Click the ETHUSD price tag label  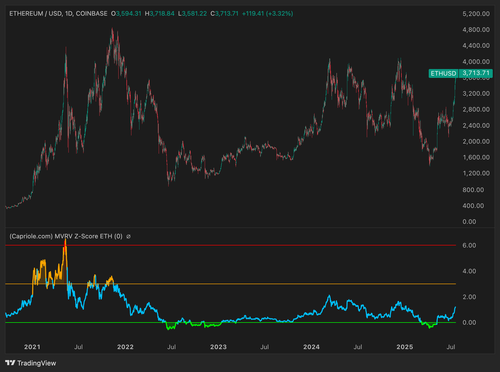[x=443, y=73]
